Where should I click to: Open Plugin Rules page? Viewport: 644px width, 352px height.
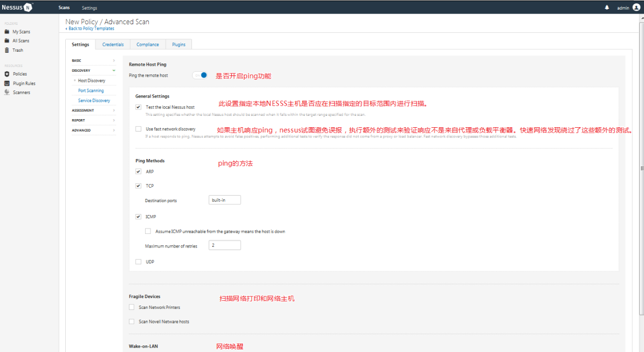24,83
